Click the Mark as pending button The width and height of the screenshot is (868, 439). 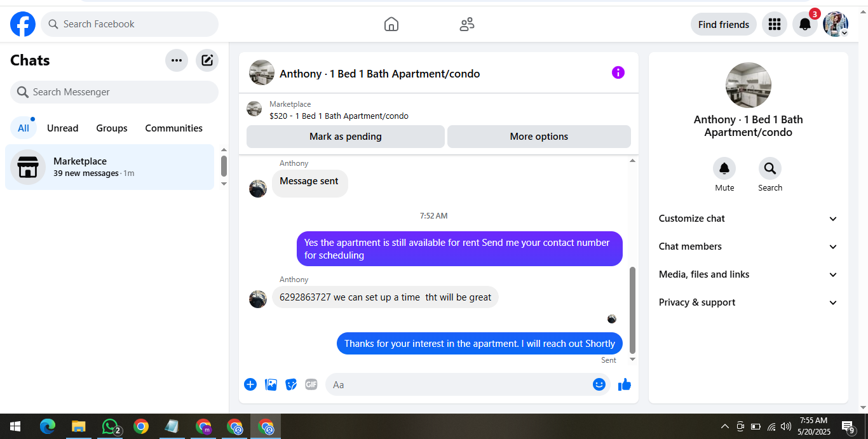coord(346,137)
